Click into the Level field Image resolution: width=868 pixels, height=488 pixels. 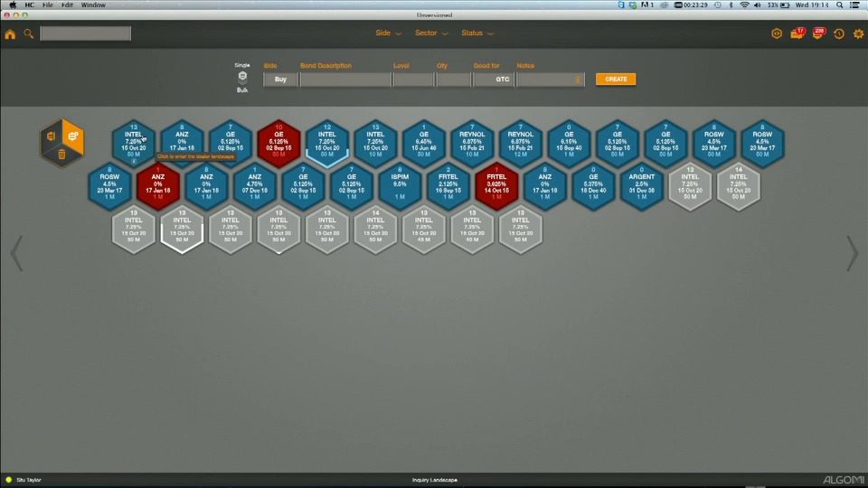[413, 80]
